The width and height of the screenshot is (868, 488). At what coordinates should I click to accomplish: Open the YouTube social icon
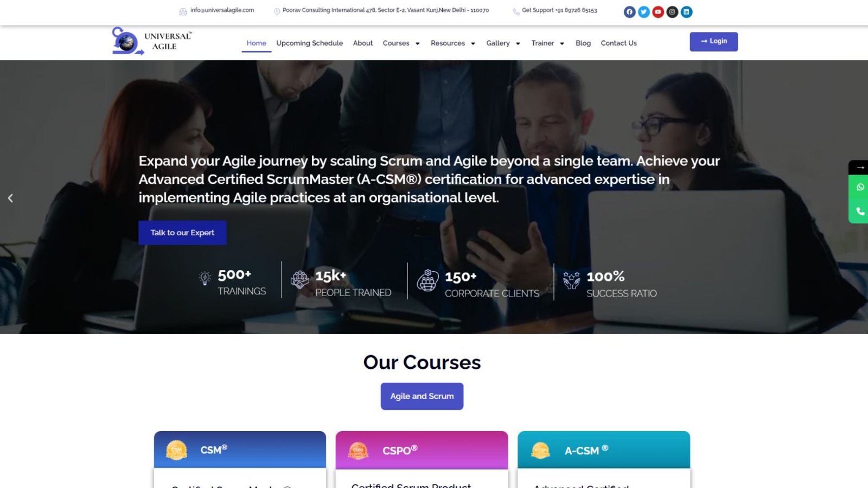click(658, 12)
